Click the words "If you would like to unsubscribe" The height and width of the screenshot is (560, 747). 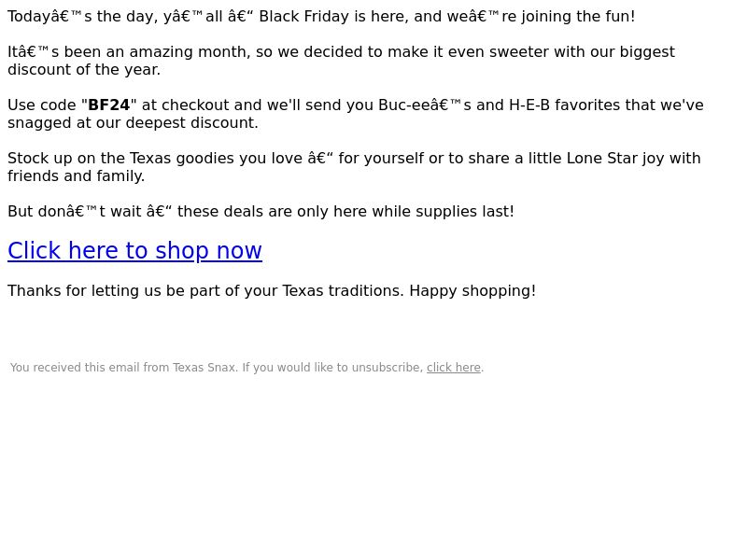(332, 368)
